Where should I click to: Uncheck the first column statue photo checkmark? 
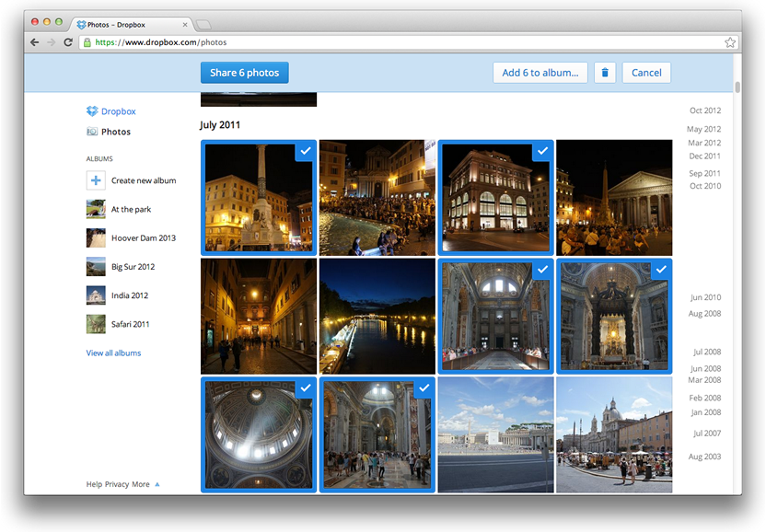coord(306,151)
